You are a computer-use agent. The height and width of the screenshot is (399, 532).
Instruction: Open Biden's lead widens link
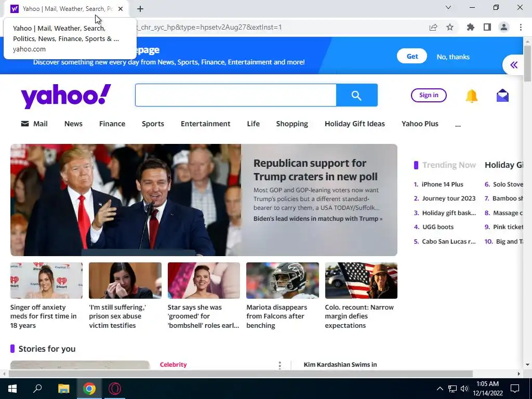click(317, 219)
